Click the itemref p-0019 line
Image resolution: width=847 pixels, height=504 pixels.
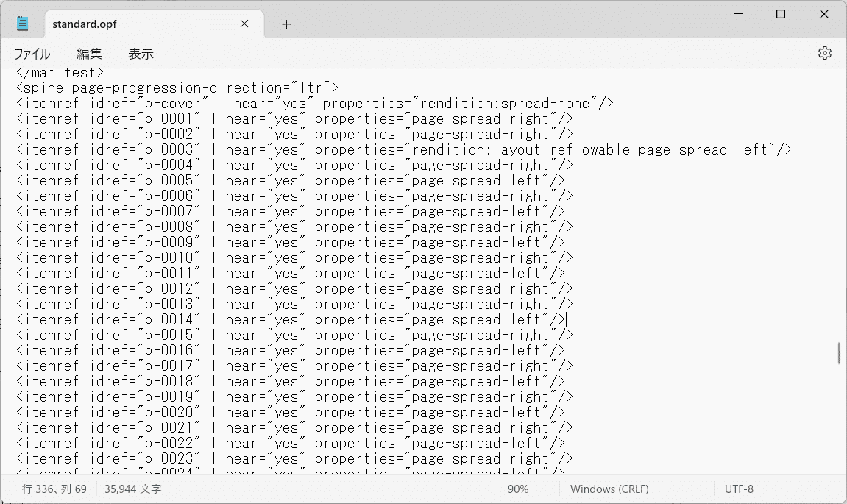[294, 397]
